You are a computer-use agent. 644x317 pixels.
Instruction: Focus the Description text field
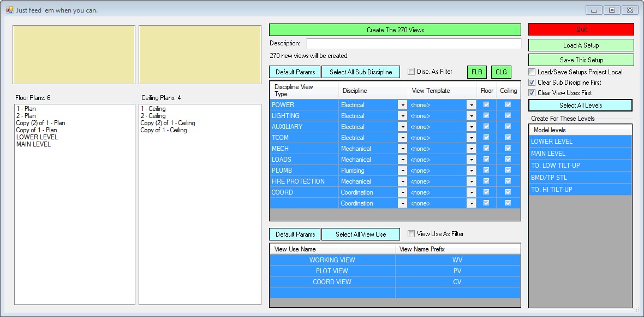[x=414, y=43]
